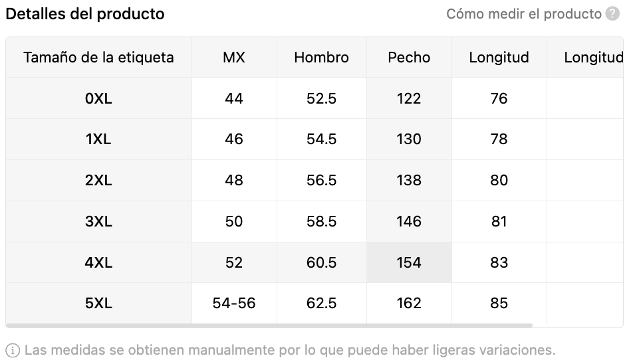Click the horizontal scrollbar under the table
This screenshot has width=629, height=364.
[269, 325]
